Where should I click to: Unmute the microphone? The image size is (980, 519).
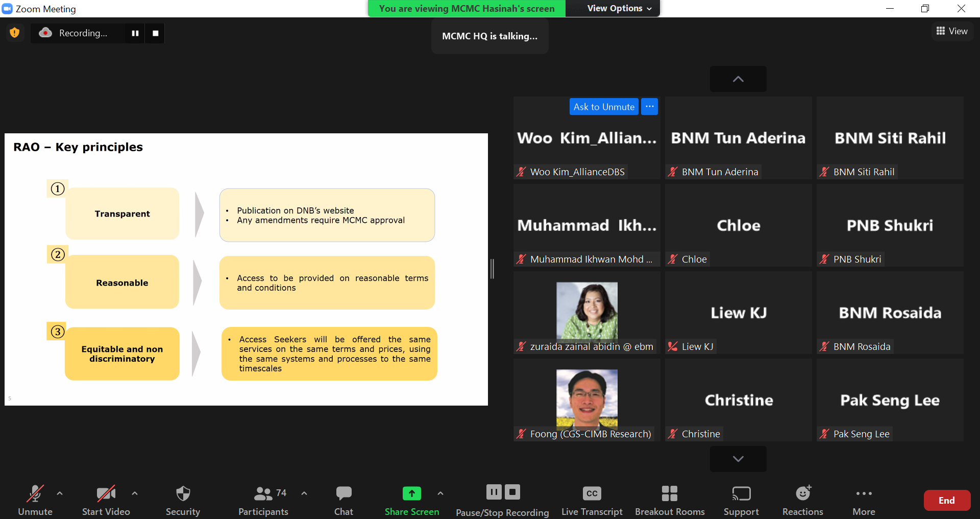(35, 500)
